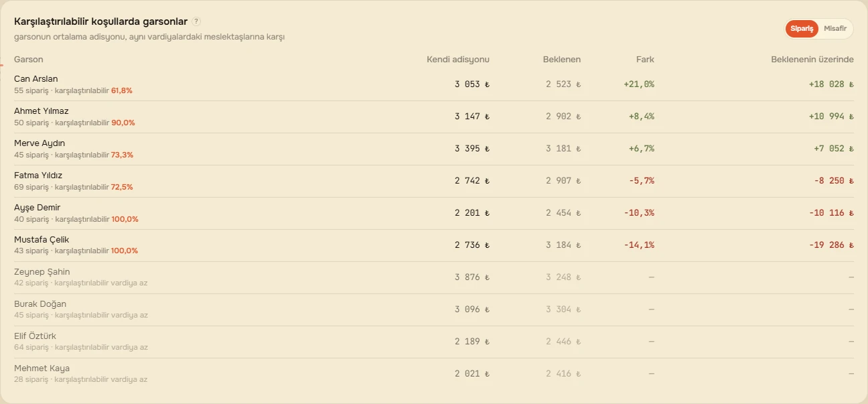Click the help question mark icon
Image resolution: width=868 pixels, height=404 pixels.
196,21
